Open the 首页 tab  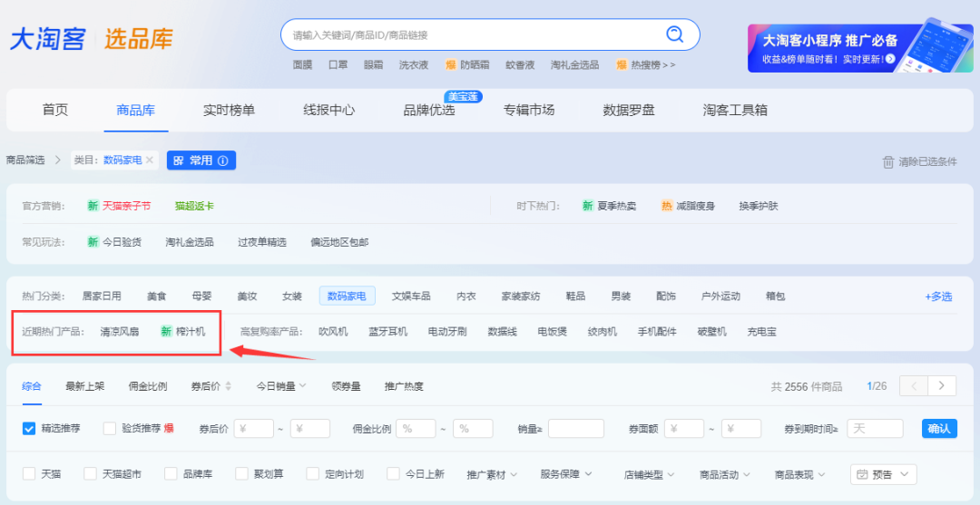point(55,111)
